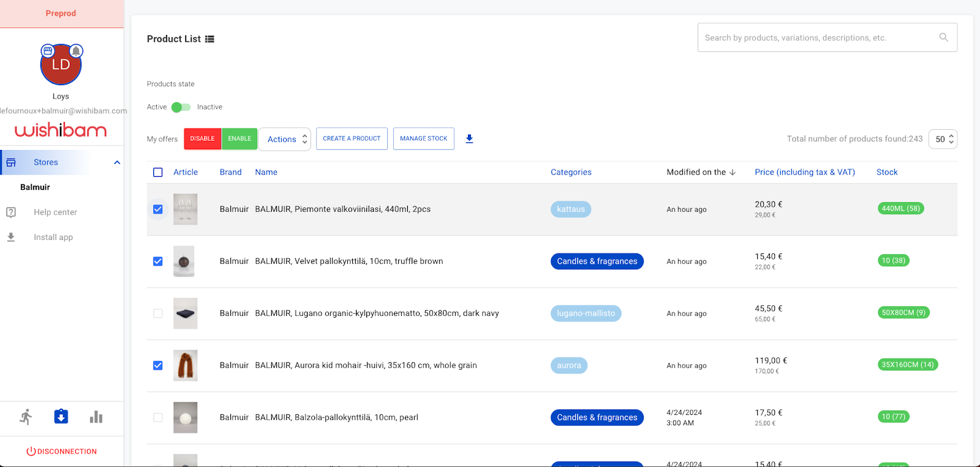This screenshot has width=980, height=467.
Task: Click the notification bell on avatar
Action: click(76, 51)
